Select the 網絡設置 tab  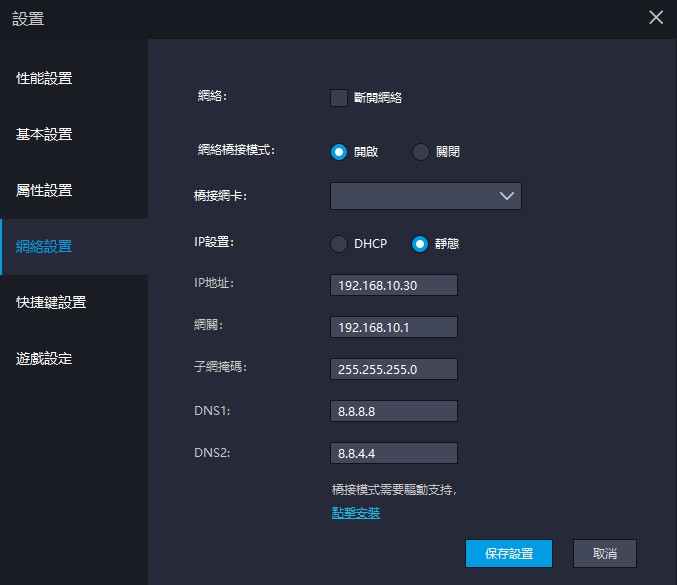pos(45,247)
